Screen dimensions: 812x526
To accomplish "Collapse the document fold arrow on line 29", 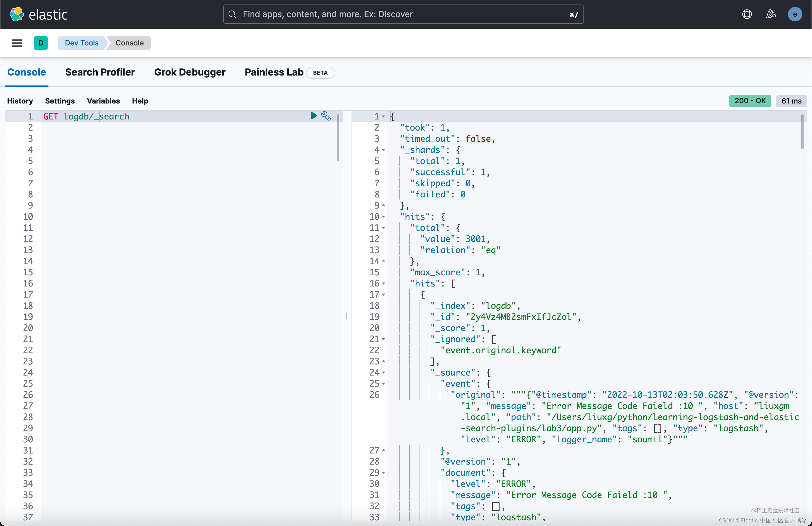I will [383, 473].
